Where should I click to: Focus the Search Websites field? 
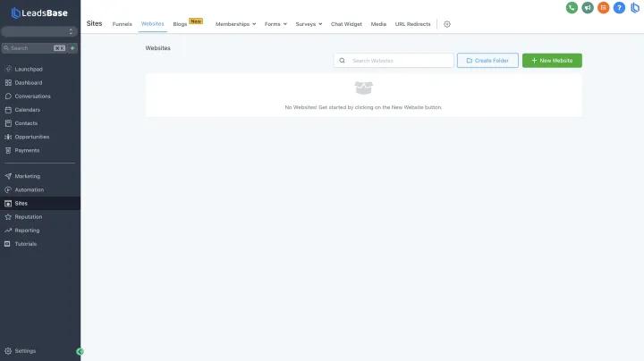tap(394, 60)
